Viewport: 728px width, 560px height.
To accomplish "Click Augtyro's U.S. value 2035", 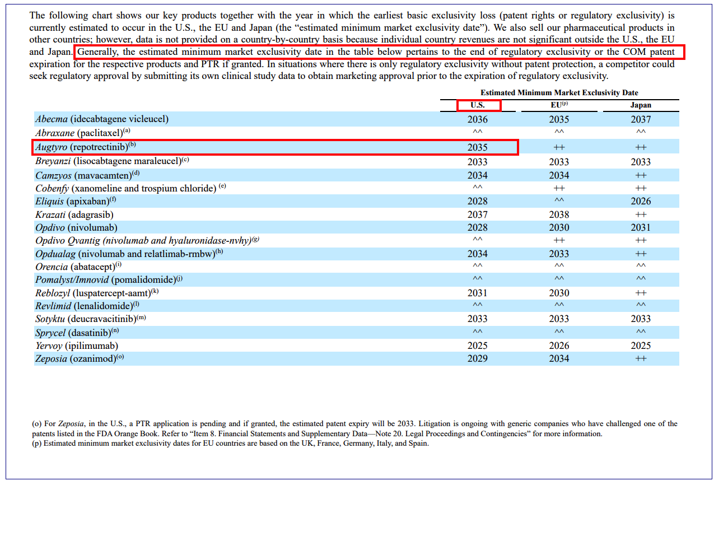I will (x=477, y=147).
